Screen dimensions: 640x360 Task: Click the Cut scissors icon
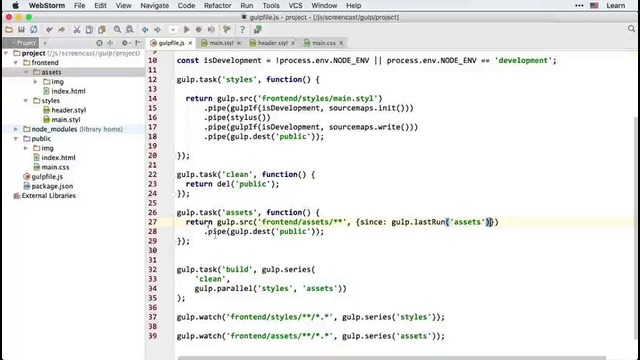77,29
